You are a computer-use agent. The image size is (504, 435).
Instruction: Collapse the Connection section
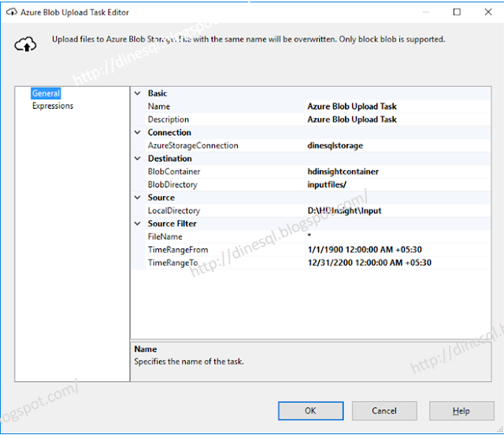138,132
